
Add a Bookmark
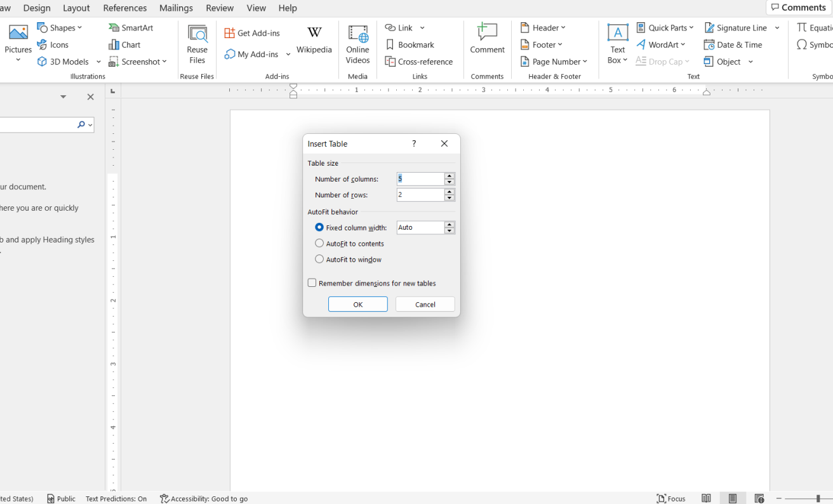tap(410, 44)
